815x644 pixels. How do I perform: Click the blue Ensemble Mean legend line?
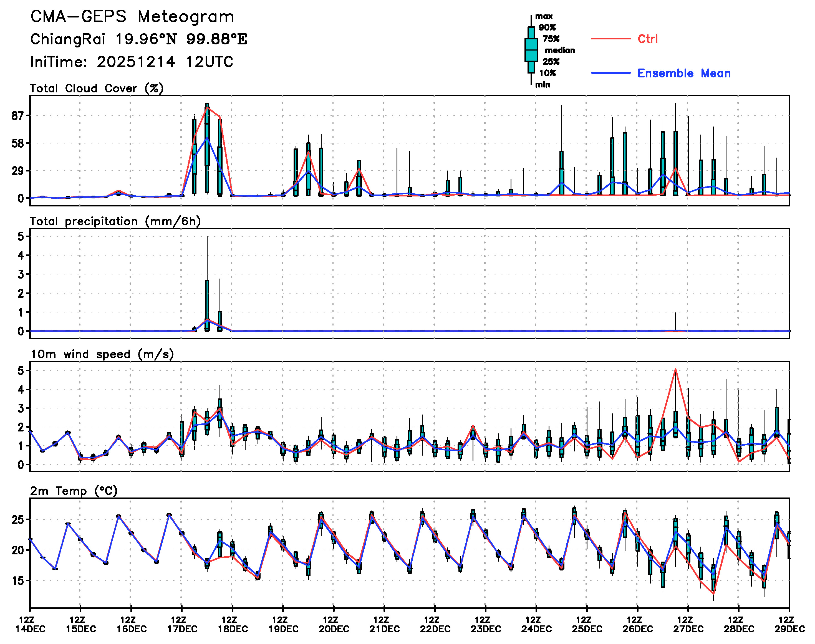(610, 73)
